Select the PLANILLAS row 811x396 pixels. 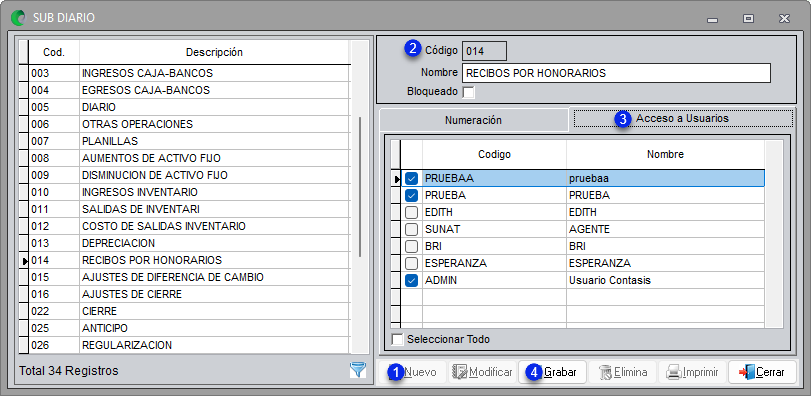(x=189, y=141)
